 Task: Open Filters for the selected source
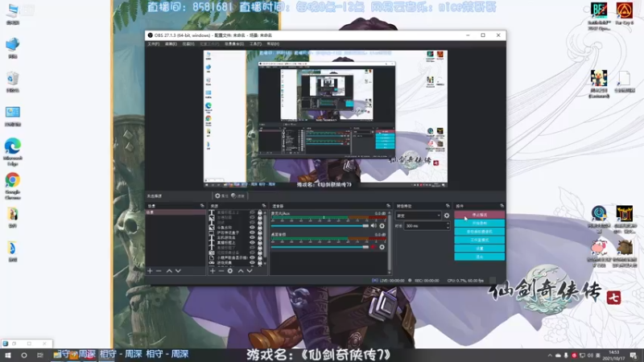click(237, 196)
